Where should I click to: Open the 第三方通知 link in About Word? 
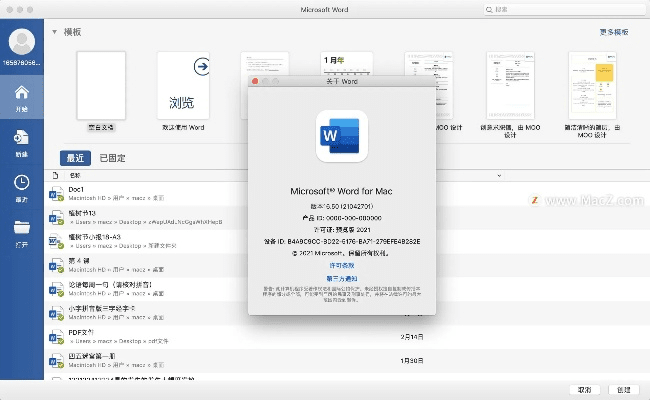[342, 279]
